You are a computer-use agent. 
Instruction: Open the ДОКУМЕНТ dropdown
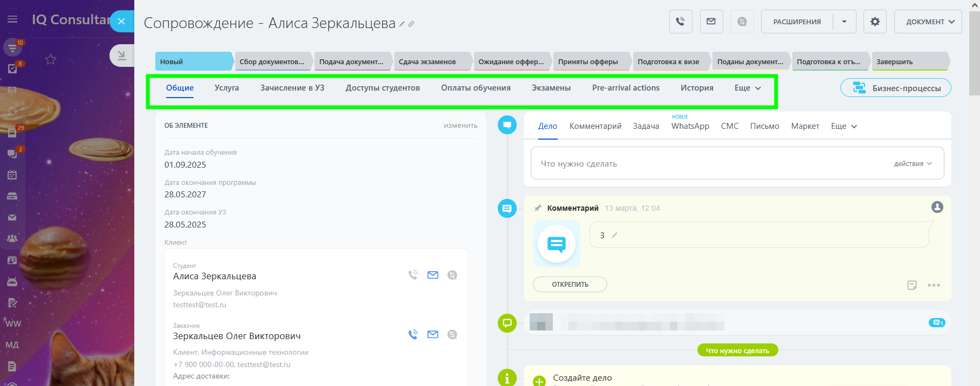click(x=928, y=22)
